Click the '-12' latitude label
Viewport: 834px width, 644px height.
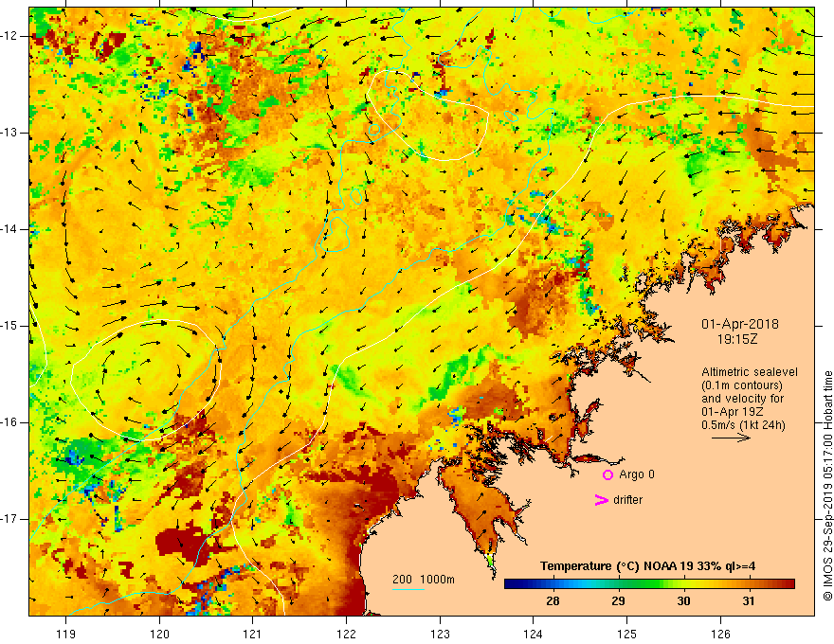coord(9,36)
